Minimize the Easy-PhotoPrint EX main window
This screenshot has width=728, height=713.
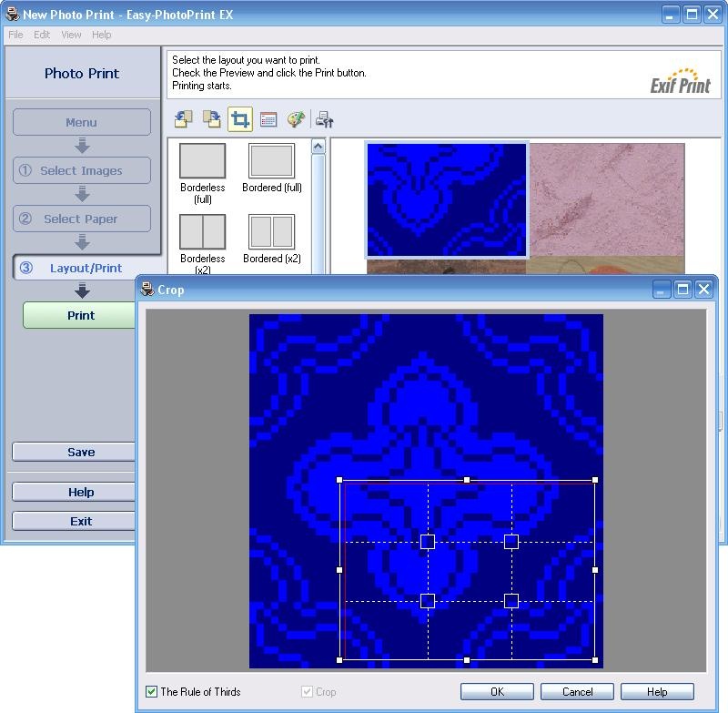coord(670,15)
